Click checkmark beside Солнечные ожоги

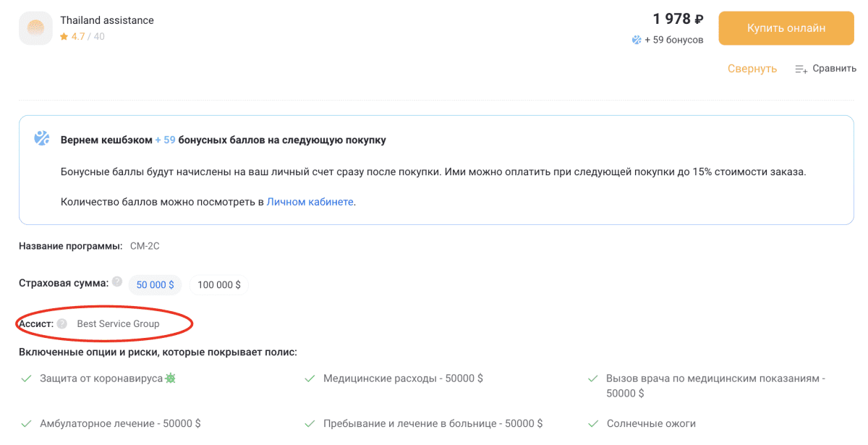coord(593,423)
